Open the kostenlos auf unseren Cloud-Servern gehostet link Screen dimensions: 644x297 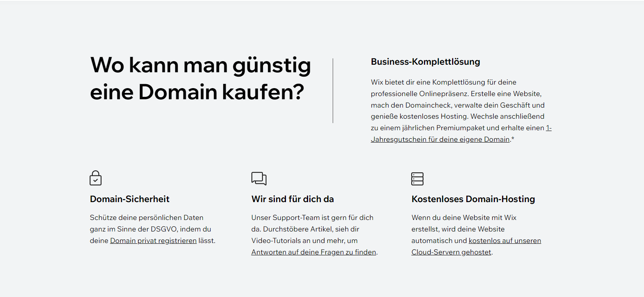476,247
